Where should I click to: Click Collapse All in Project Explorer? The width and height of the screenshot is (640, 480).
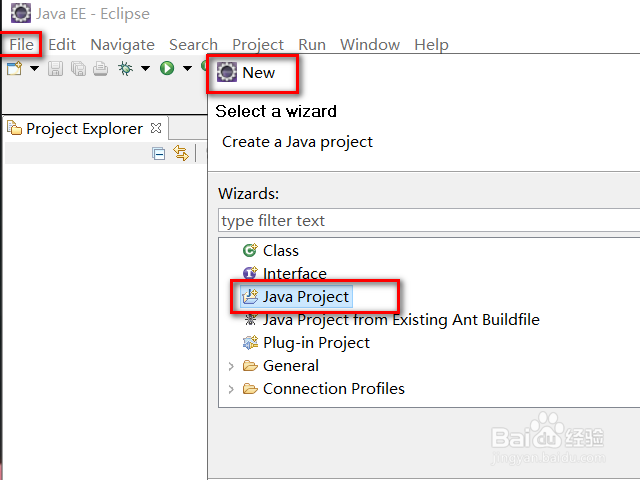[x=159, y=153]
